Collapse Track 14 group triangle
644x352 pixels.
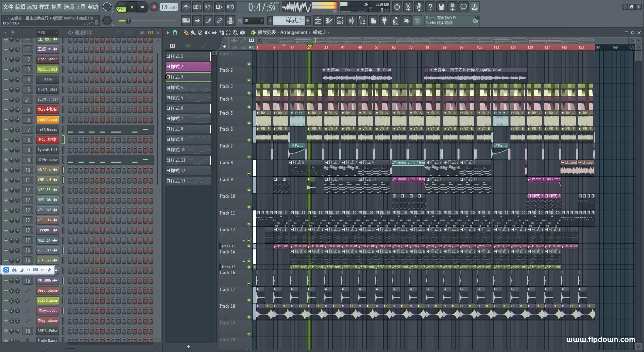(244, 261)
